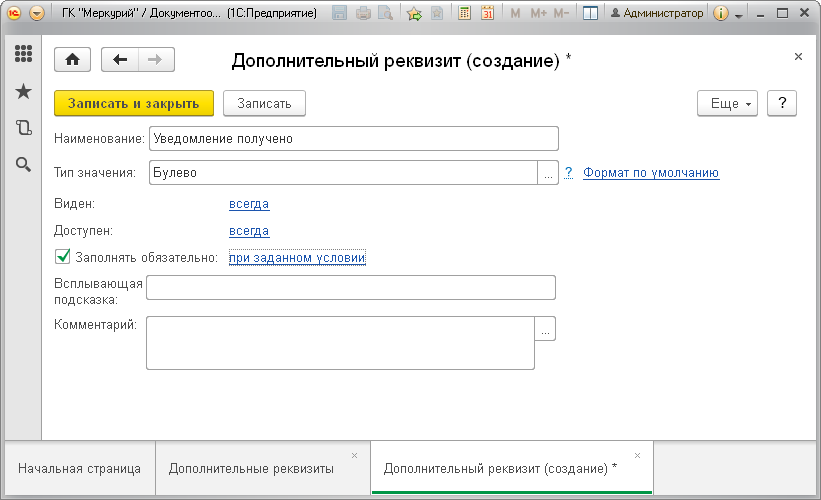Viewport: 821px width, 500px height.
Task: Close Дополнительный реквизит (создание) tab
Action: [637, 455]
